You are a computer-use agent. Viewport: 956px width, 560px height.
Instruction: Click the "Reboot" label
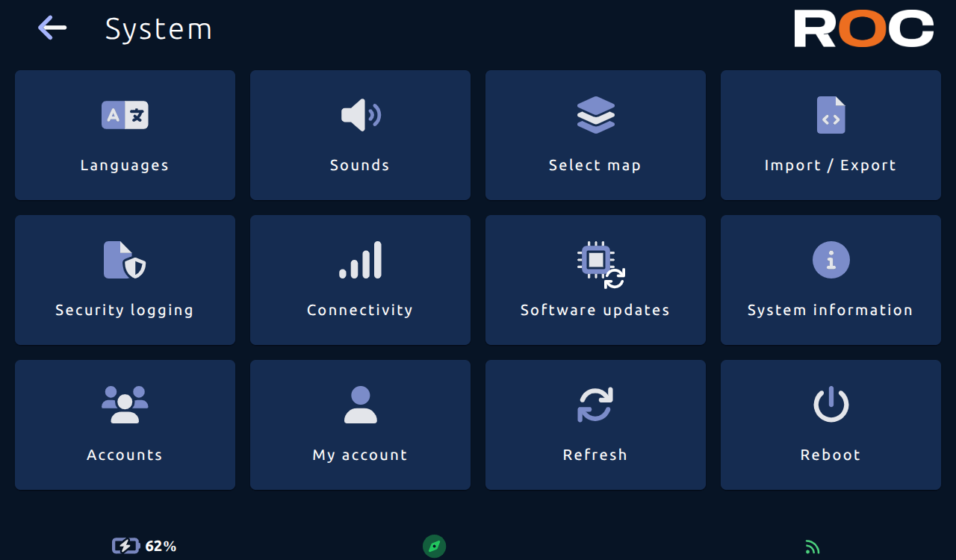(831, 455)
